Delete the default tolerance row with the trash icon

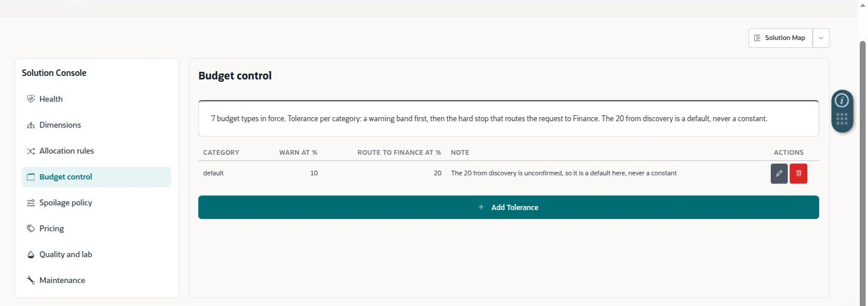[x=799, y=174]
